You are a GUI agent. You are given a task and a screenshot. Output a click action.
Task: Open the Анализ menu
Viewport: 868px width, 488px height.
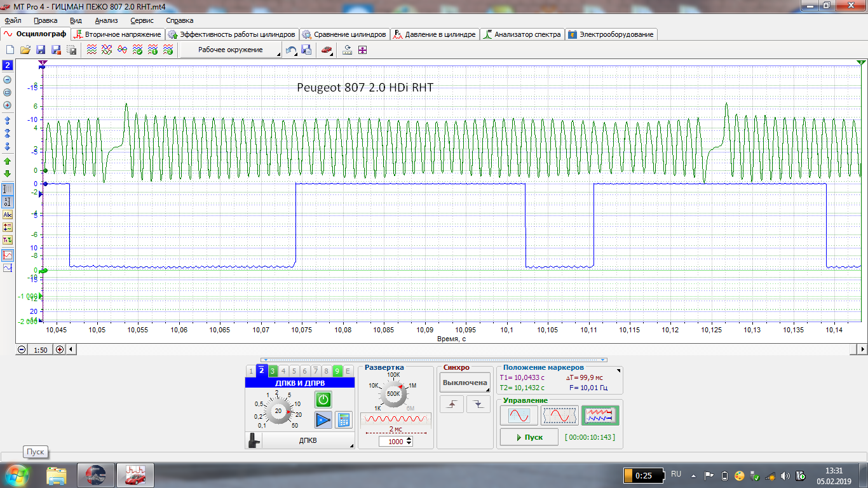106,20
